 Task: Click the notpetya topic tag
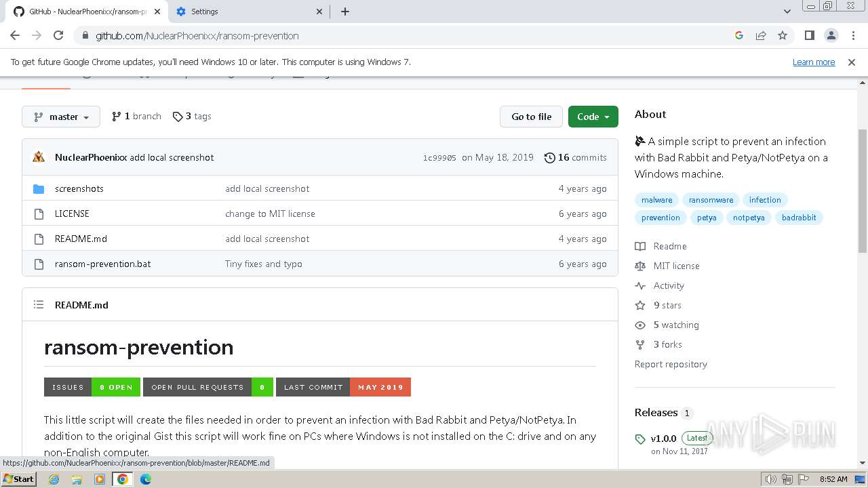pyautogui.click(x=749, y=218)
